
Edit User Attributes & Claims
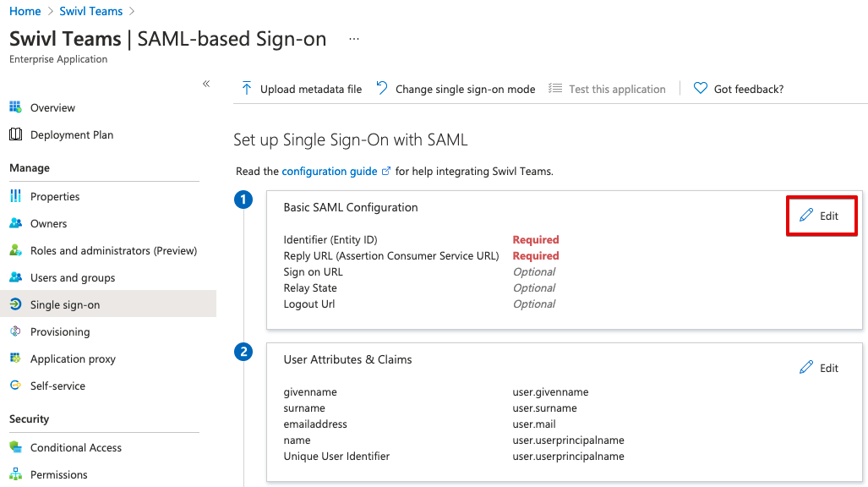click(x=819, y=368)
